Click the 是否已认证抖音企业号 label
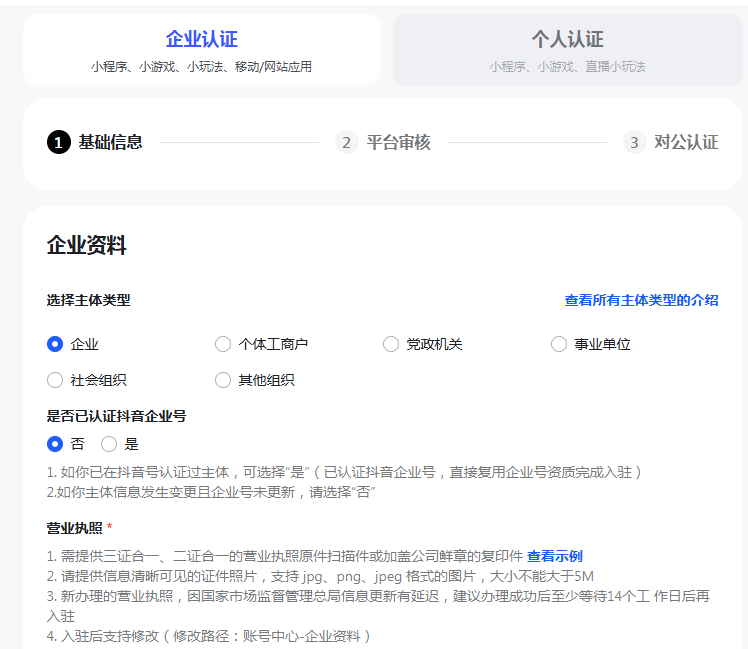Viewport: 748px width, 649px height. (116, 416)
